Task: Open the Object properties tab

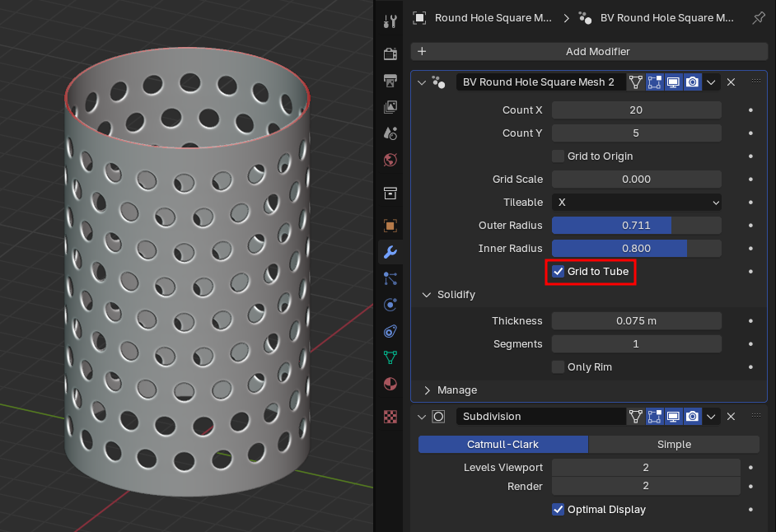Action: (x=390, y=226)
